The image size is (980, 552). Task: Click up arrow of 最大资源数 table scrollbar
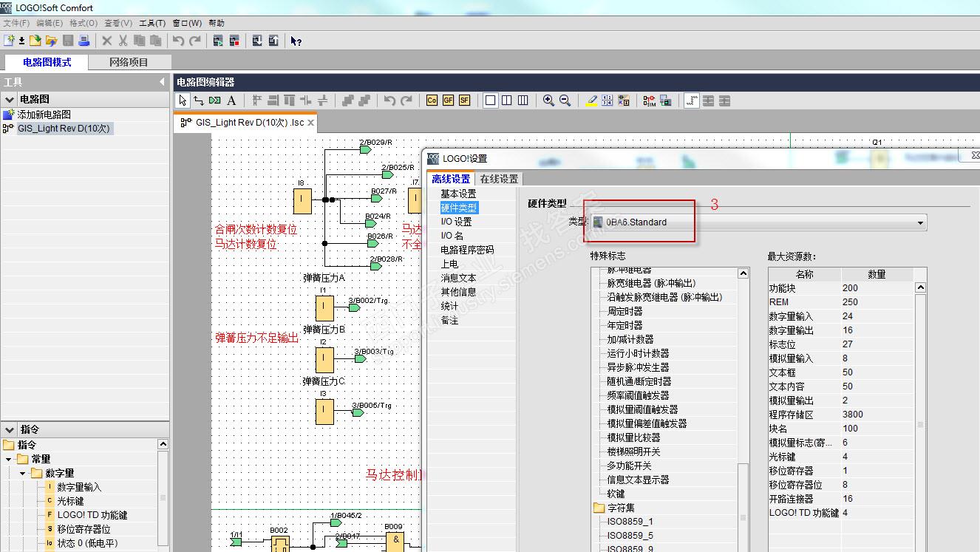tap(920, 287)
